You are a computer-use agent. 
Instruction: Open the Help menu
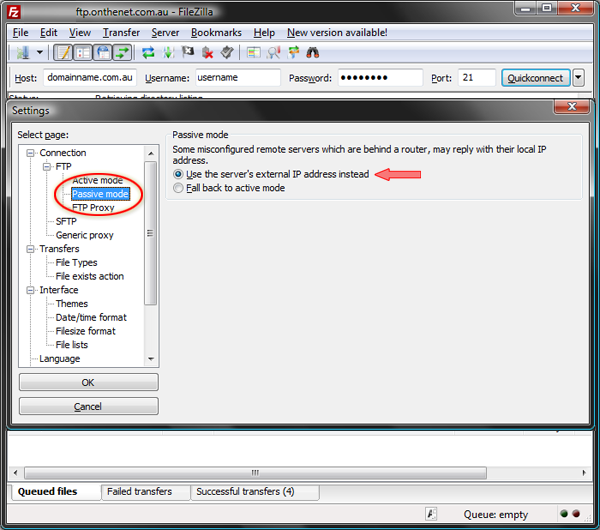[264, 33]
